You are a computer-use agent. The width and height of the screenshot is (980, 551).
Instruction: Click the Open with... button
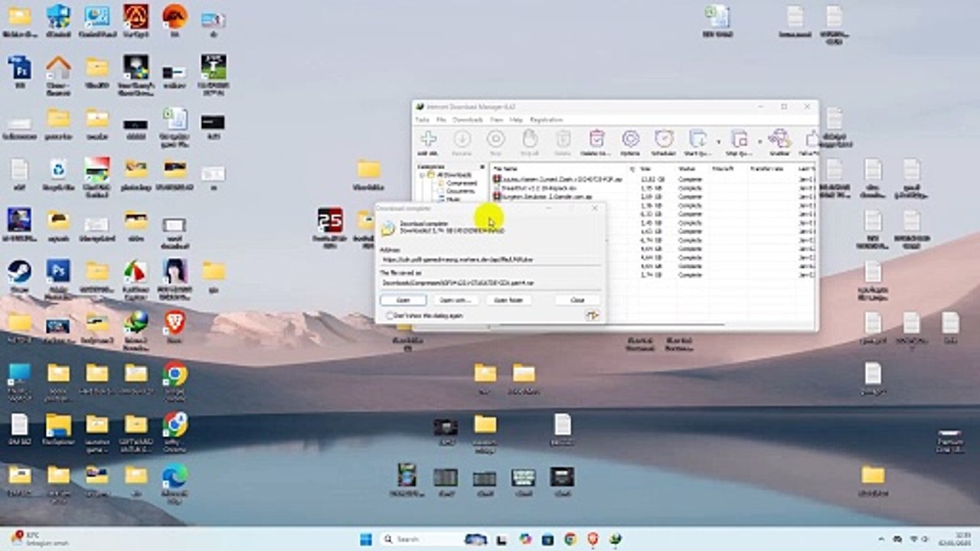[455, 300]
